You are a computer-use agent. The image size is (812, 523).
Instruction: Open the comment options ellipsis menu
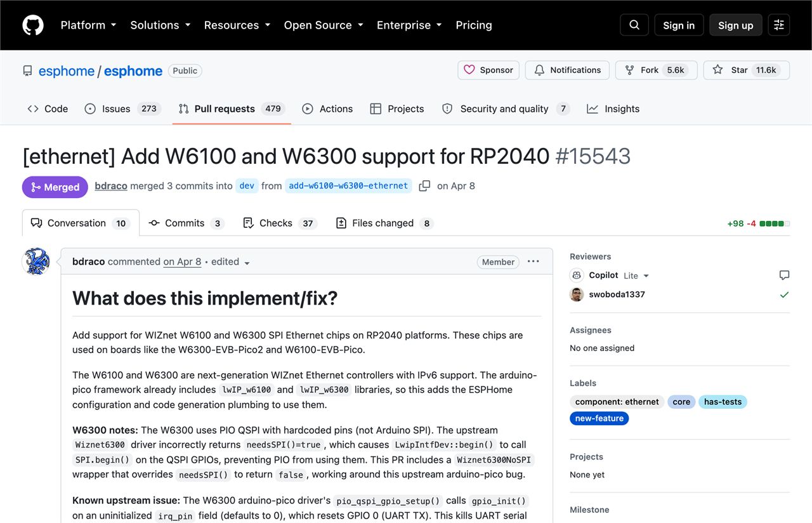click(534, 261)
